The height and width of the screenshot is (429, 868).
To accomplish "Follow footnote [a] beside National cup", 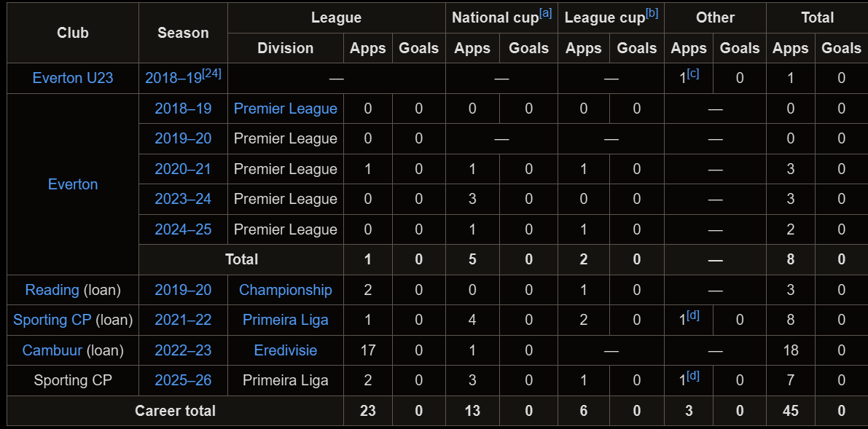I will coord(545,13).
